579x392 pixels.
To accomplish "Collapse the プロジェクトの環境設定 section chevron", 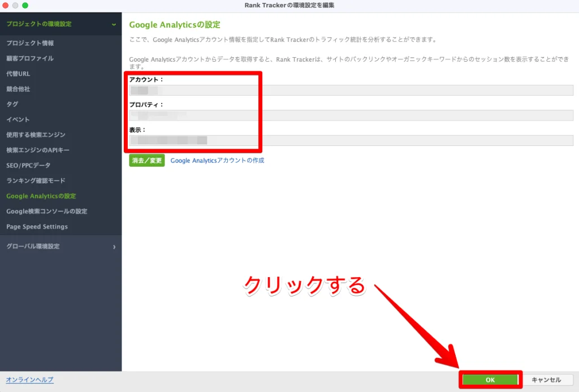I will pos(114,24).
